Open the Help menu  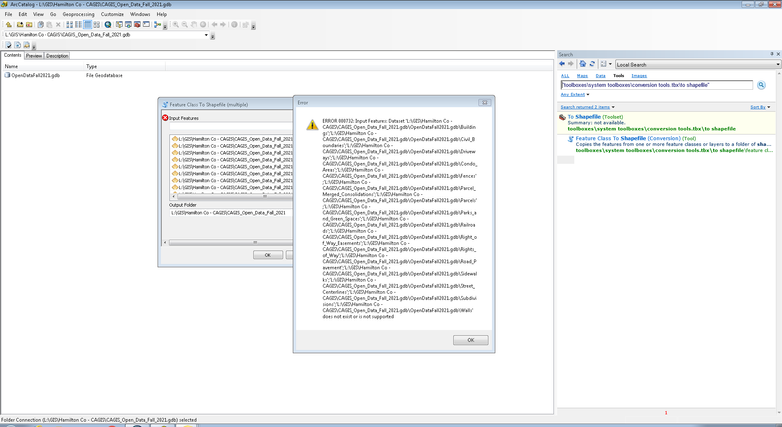pyautogui.click(x=162, y=14)
